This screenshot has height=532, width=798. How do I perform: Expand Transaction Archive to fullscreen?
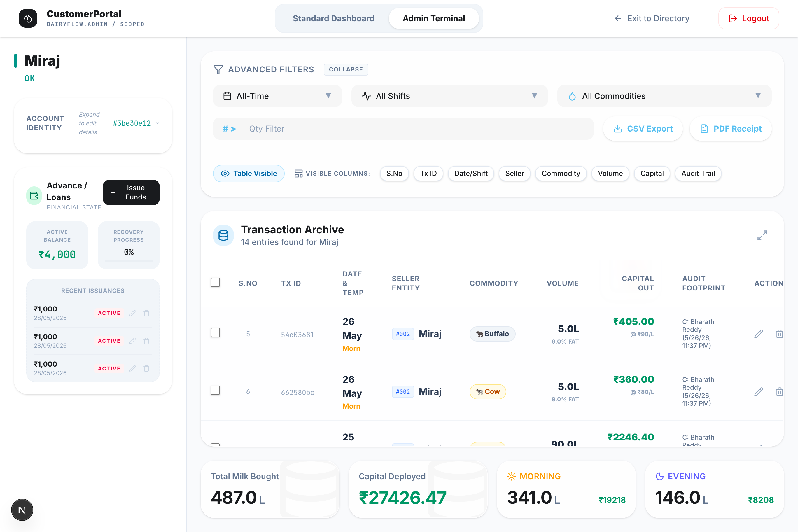pyautogui.click(x=762, y=235)
